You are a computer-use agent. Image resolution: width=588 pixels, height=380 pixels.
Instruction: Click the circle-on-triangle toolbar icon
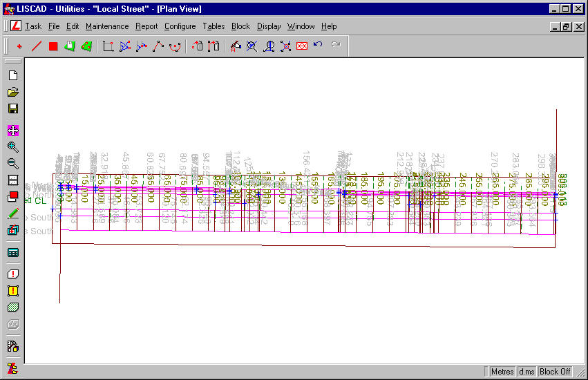tap(269, 46)
